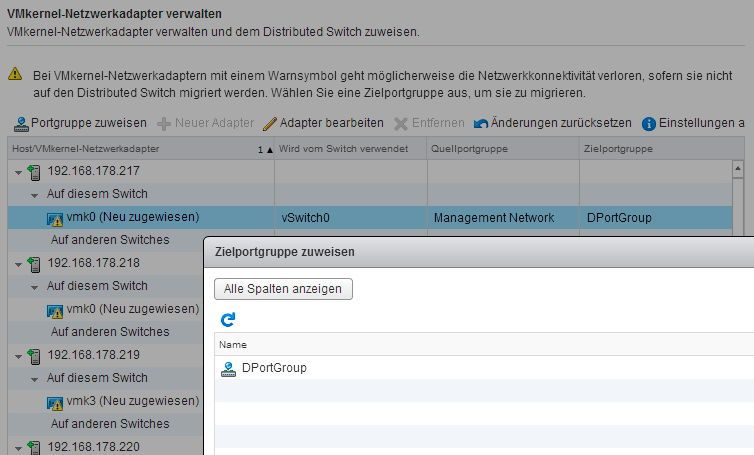Click the Portgruppe zuweisen toolbar icon
The width and height of the screenshot is (754, 455).
(x=21, y=124)
